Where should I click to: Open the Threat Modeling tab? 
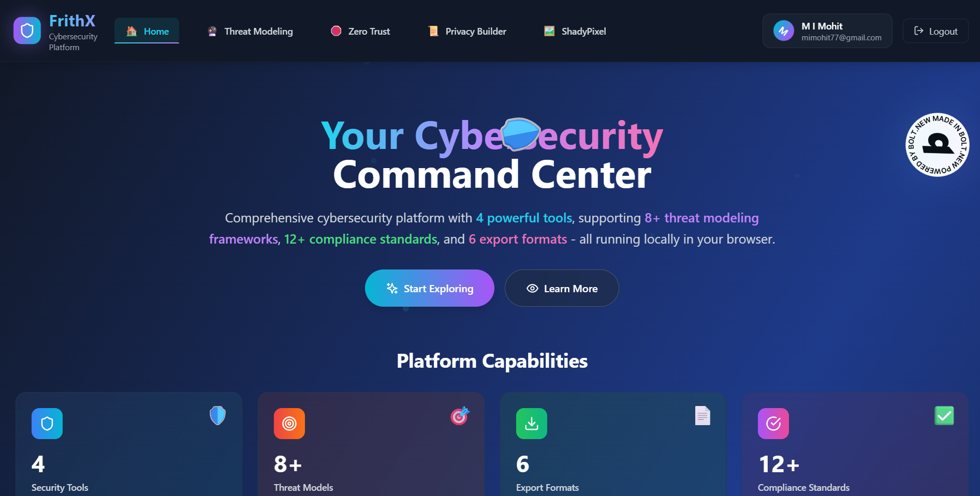(x=250, y=31)
